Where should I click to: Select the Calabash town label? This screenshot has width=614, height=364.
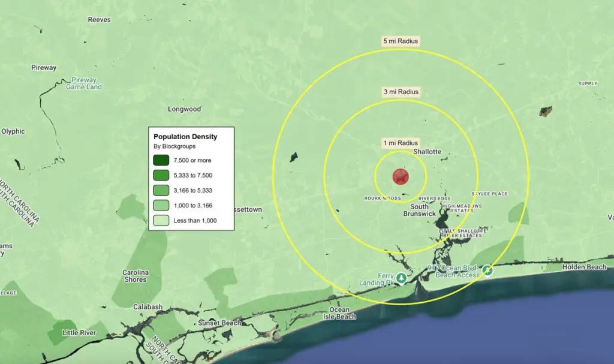click(x=148, y=307)
